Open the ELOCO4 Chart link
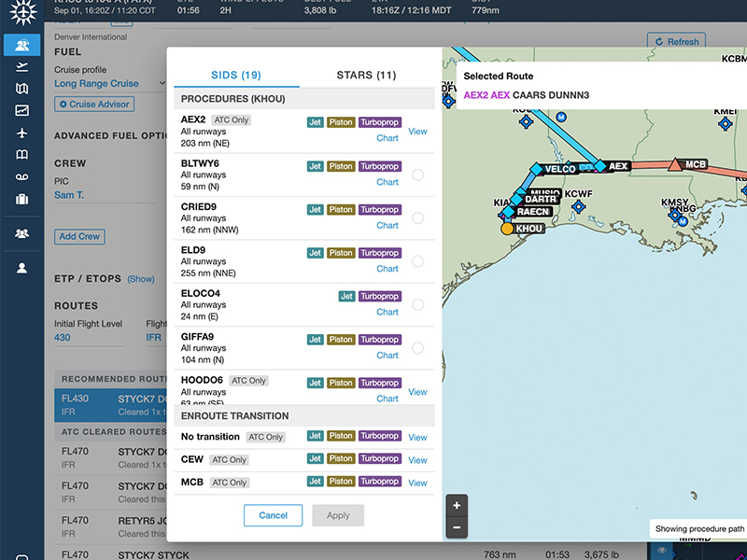This screenshot has width=747, height=560. pyautogui.click(x=388, y=312)
